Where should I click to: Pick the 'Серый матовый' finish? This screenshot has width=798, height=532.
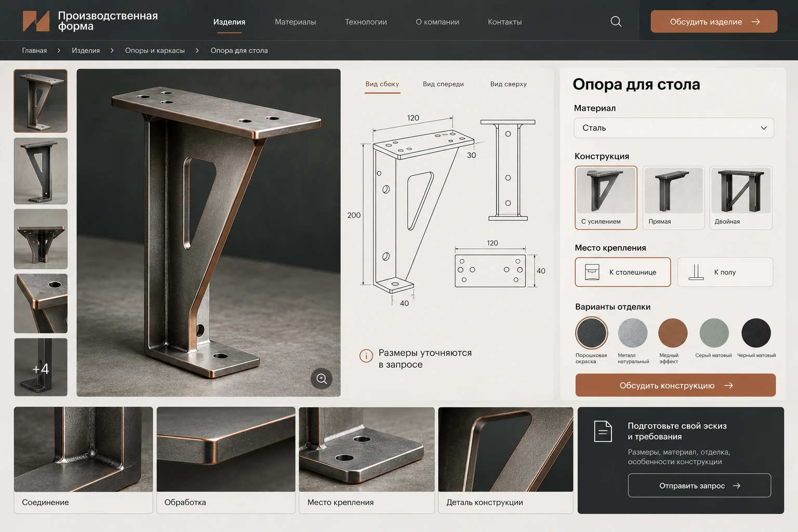pyautogui.click(x=714, y=333)
